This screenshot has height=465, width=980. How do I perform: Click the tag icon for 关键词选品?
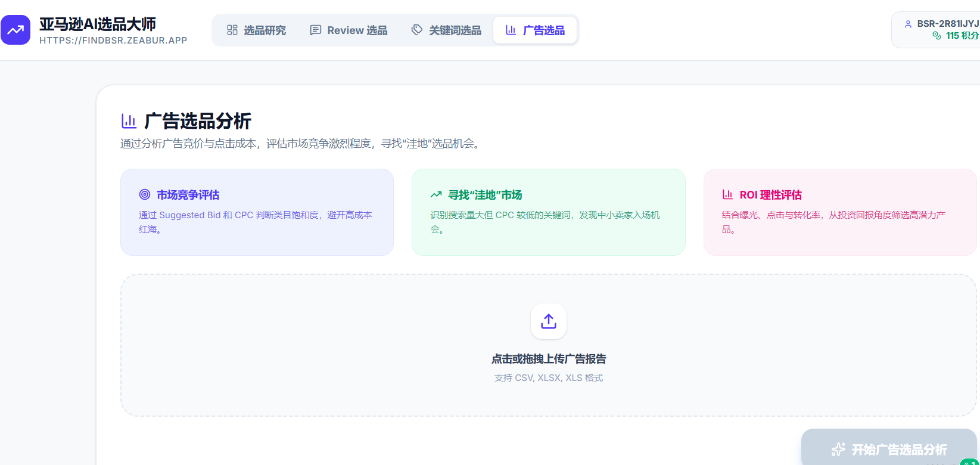(417, 30)
